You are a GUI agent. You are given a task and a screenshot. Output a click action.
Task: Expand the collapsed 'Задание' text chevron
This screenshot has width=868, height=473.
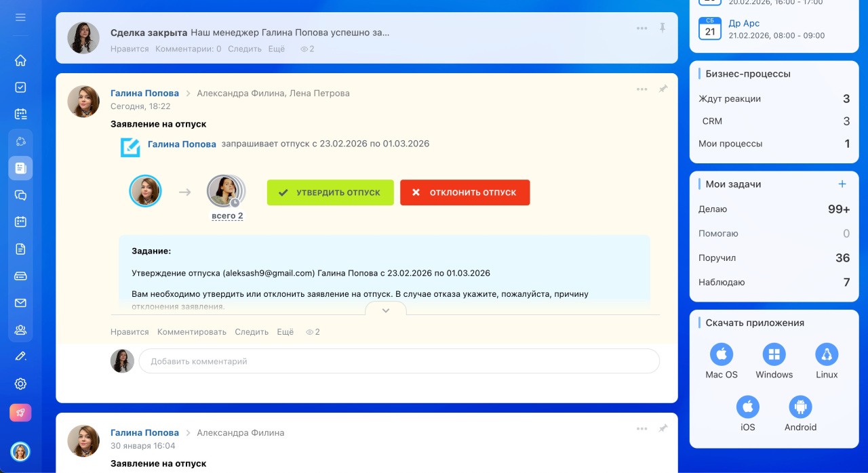tap(386, 310)
